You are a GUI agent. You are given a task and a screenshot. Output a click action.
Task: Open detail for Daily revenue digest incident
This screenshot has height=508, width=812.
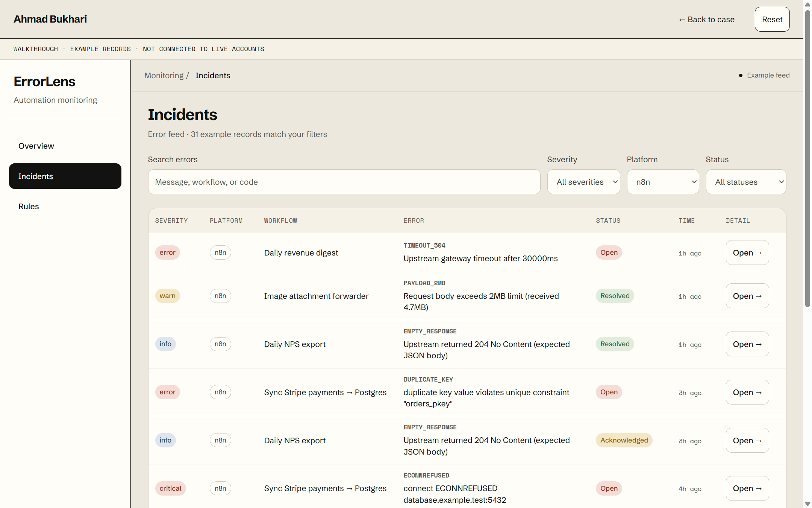747,252
